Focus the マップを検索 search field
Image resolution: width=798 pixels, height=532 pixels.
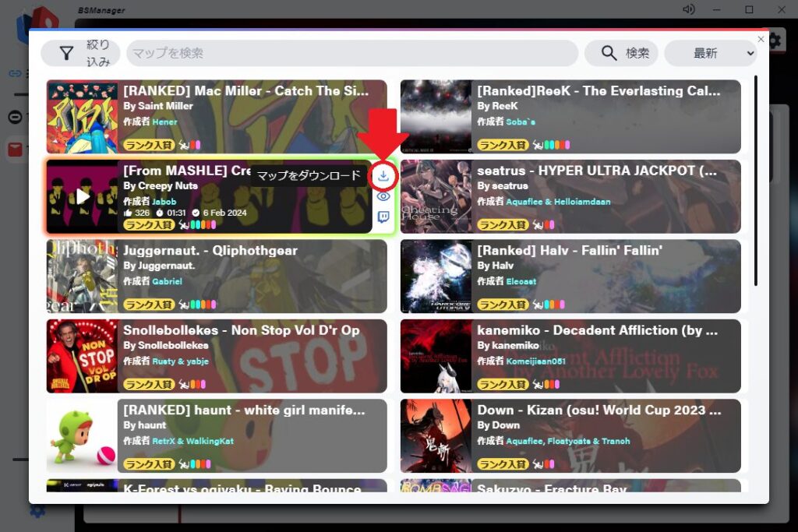pos(352,53)
